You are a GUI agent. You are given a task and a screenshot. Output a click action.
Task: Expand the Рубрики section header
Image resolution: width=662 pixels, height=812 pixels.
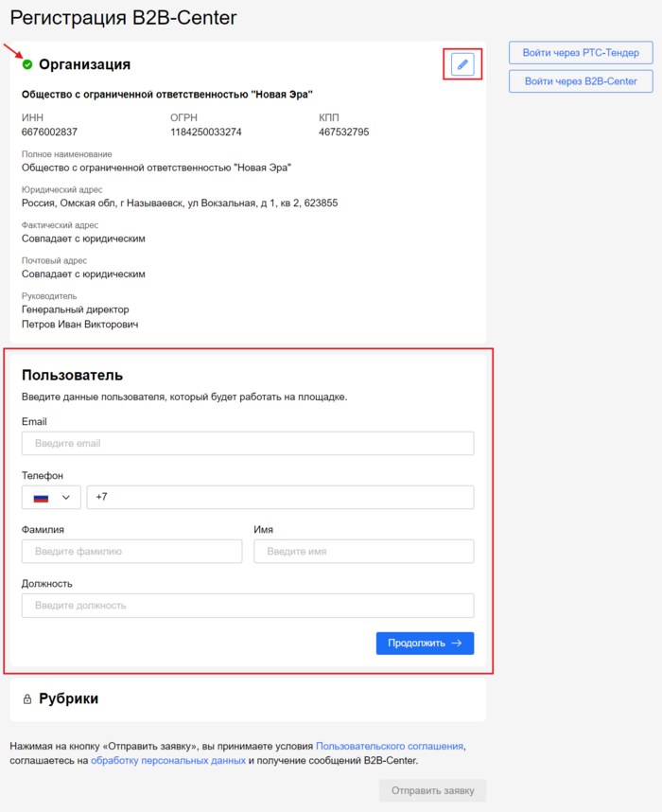(68, 699)
